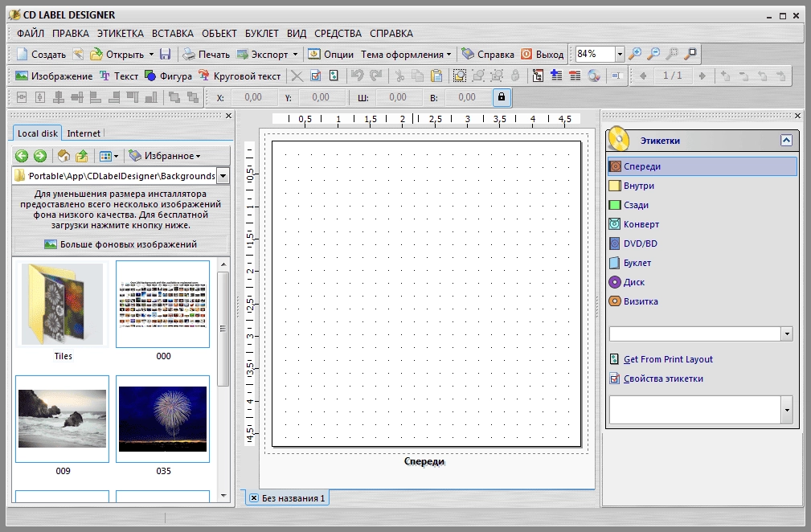Click the Справка help button
The height and width of the screenshot is (532, 811).
[488, 55]
